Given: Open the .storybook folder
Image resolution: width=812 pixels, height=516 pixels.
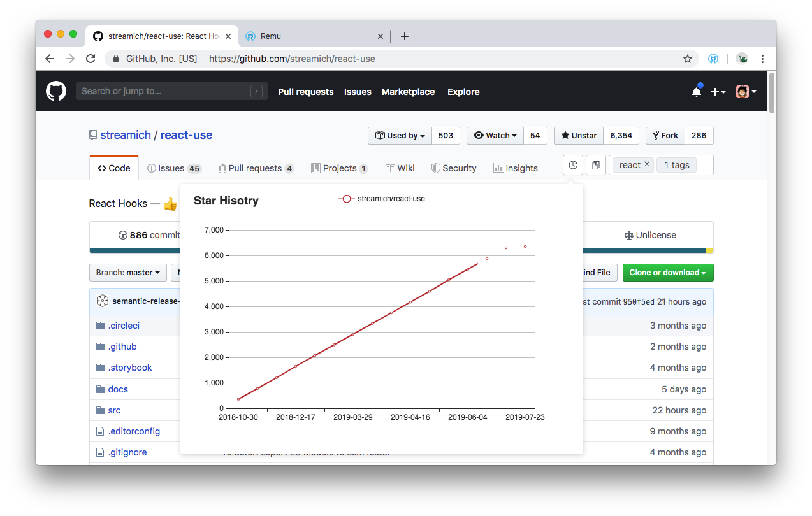Looking at the screenshot, I should [x=130, y=368].
